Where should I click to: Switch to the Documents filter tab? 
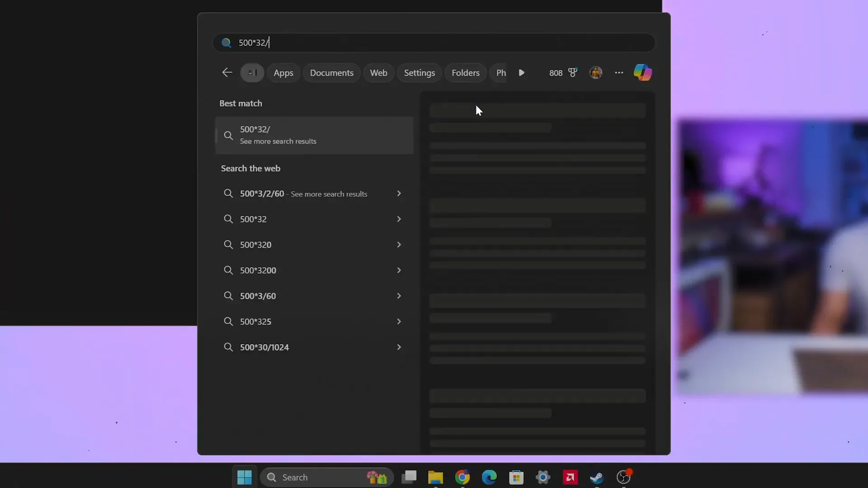(x=332, y=73)
